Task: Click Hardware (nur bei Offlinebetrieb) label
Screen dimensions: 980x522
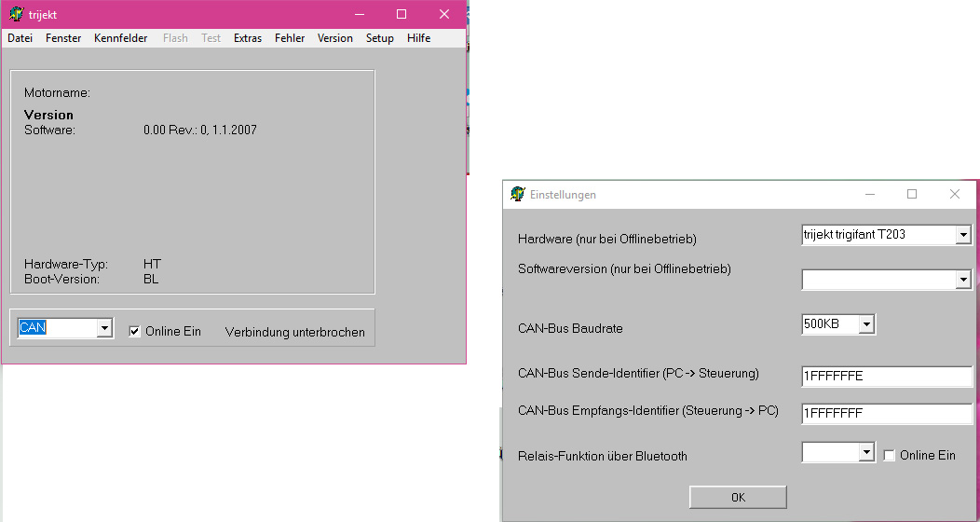Action: point(606,239)
